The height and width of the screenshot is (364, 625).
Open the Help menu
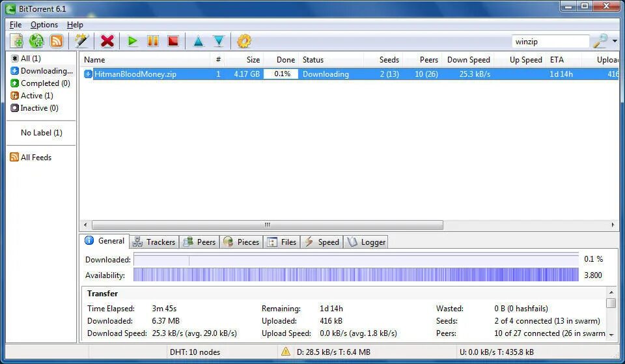[75, 25]
